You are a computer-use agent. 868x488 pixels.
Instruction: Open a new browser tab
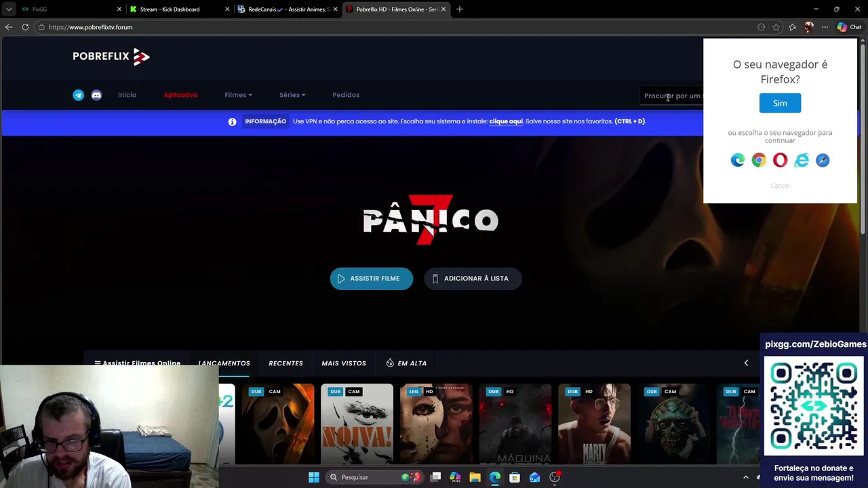coord(460,9)
